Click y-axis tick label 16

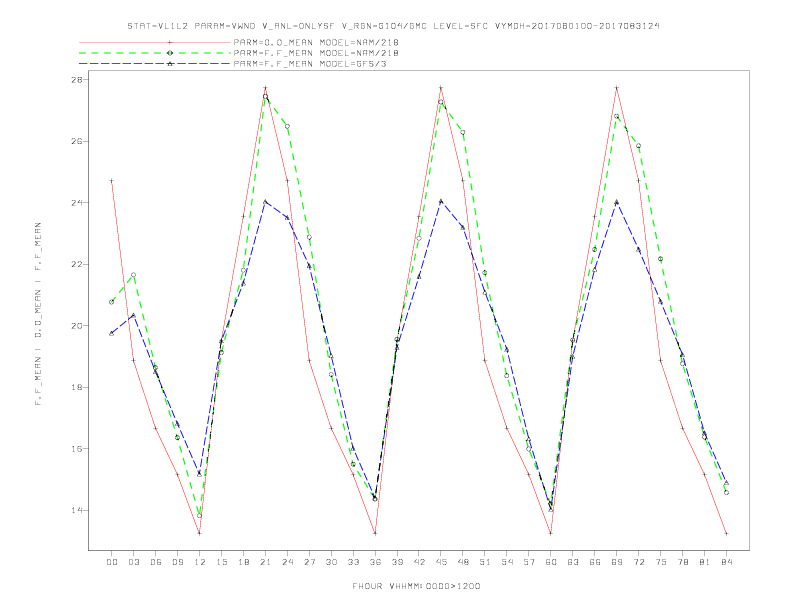(79, 449)
